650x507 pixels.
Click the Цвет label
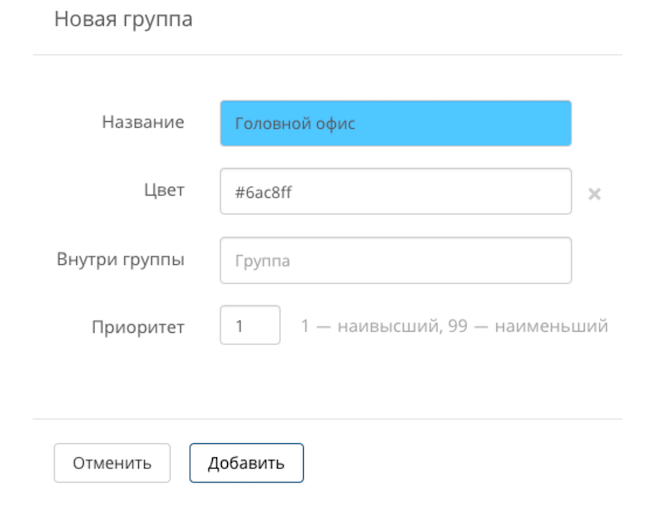coord(164,190)
